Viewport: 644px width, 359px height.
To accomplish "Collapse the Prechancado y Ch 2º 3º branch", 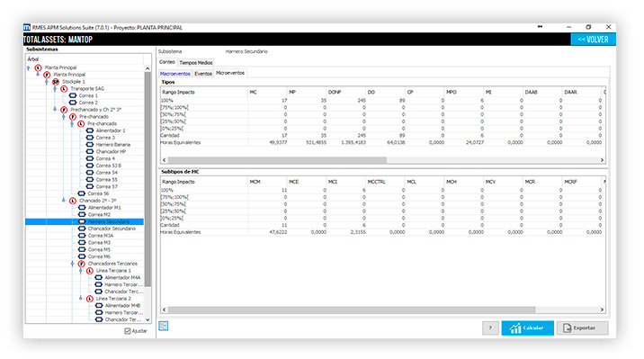I will [x=55, y=110].
